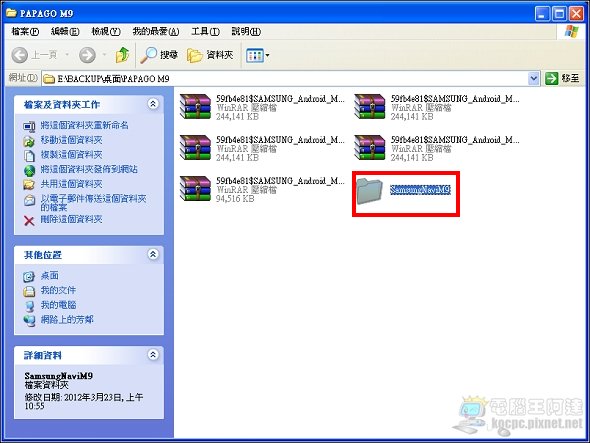This screenshot has width=590, height=443.
Task: Click the Go (移至) button
Action: pos(562,78)
